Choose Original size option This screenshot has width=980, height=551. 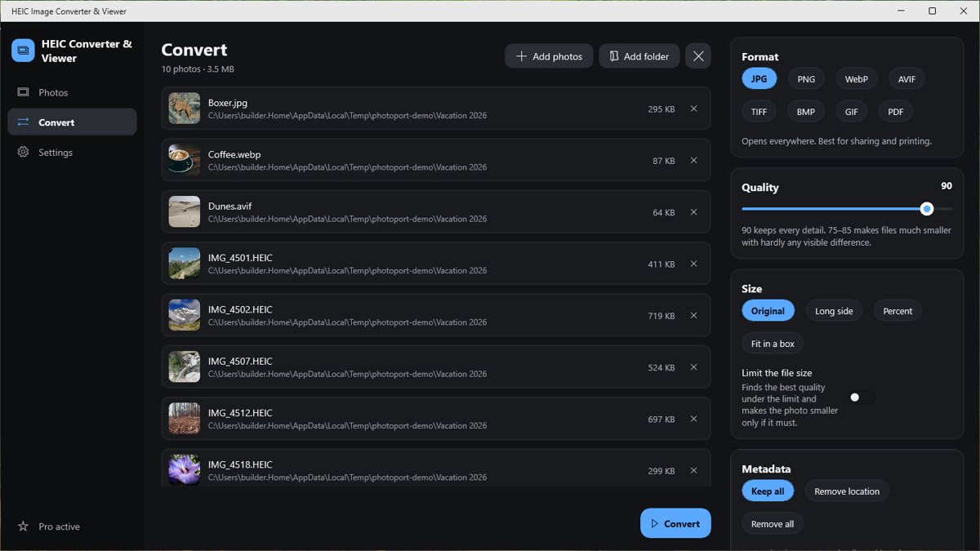pos(768,311)
